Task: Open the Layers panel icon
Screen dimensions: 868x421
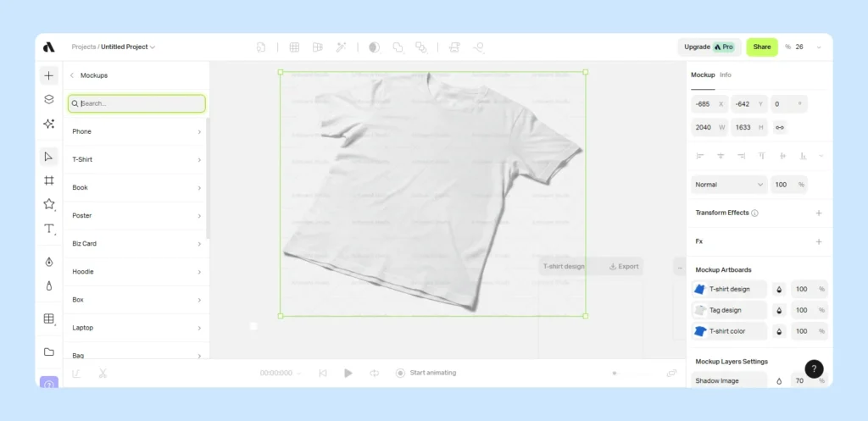Action: pyautogui.click(x=49, y=100)
